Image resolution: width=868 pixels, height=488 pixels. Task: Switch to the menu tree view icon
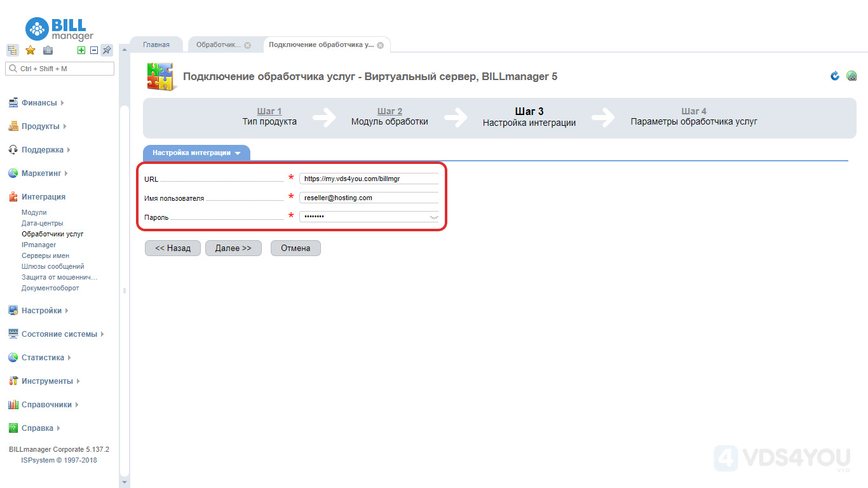point(13,50)
